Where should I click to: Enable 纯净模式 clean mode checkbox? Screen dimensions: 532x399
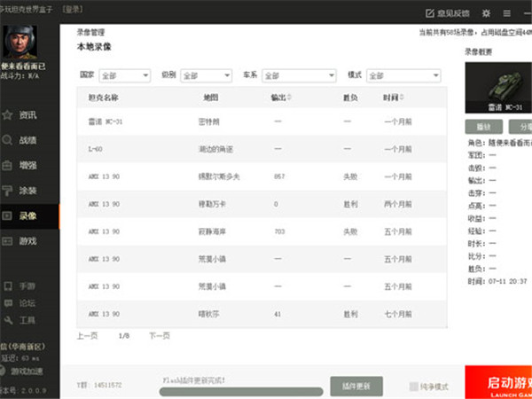tap(414, 387)
